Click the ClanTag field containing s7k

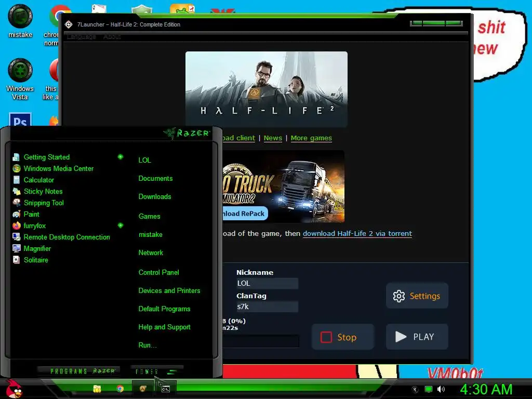[267, 307]
